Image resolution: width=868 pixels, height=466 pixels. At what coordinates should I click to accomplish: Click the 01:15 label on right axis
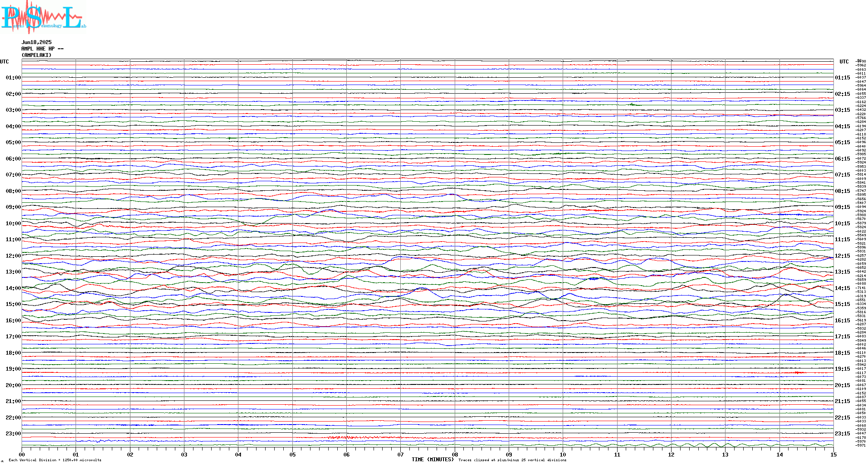coord(843,78)
